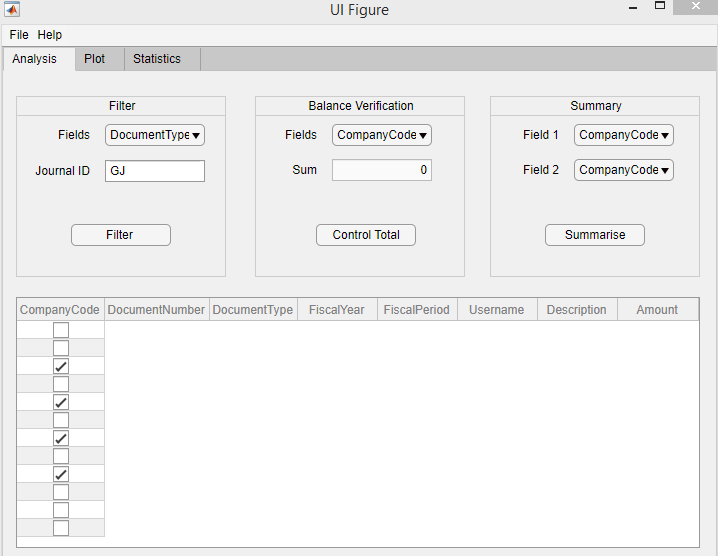Click the MATLAB logo icon in title bar

click(11, 9)
